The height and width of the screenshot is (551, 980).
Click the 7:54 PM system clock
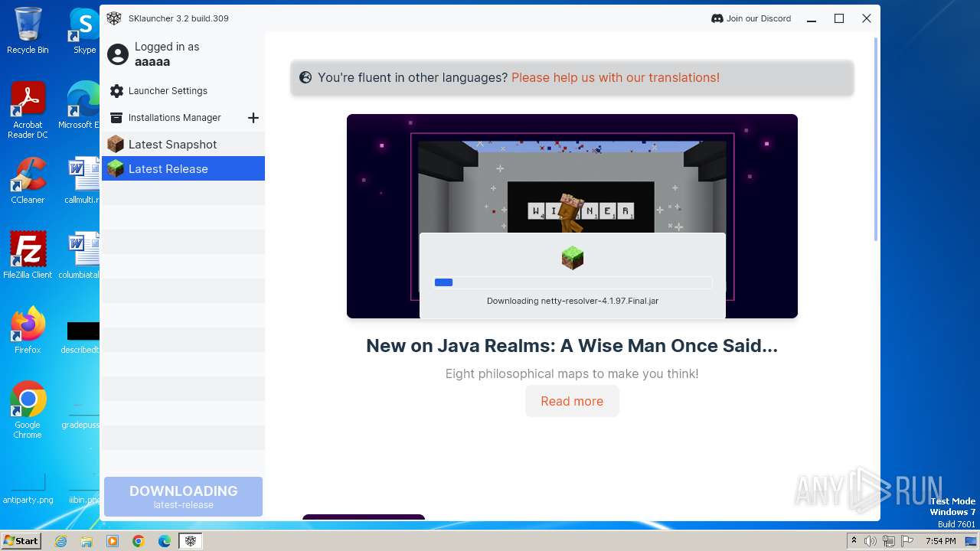pyautogui.click(x=940, y=541)
